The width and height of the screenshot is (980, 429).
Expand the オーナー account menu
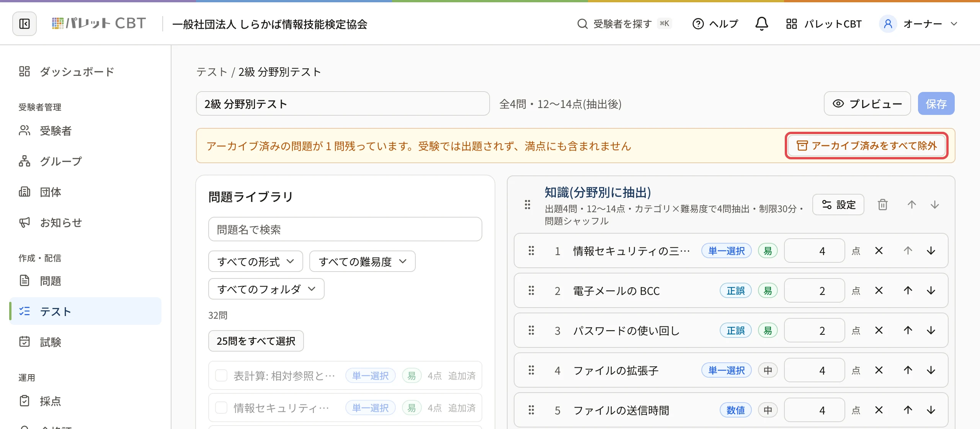[x=919, y=24]
